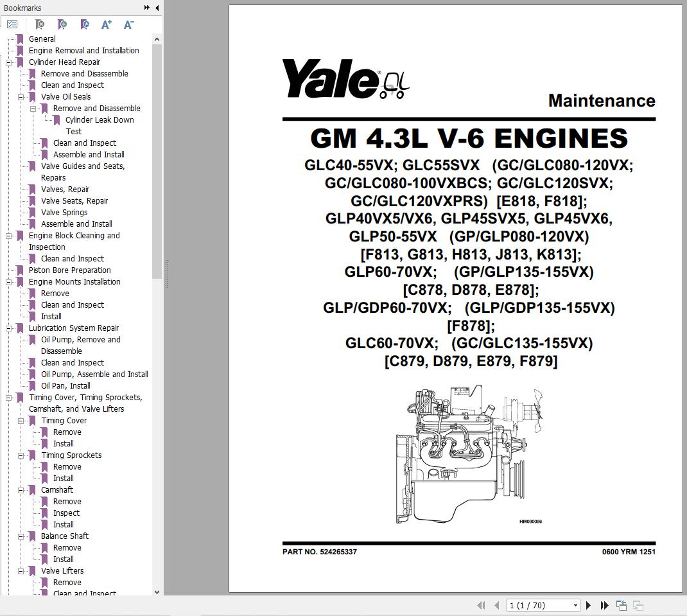
Task: Click the delete bookmark icon
Action: coord(39,24)
